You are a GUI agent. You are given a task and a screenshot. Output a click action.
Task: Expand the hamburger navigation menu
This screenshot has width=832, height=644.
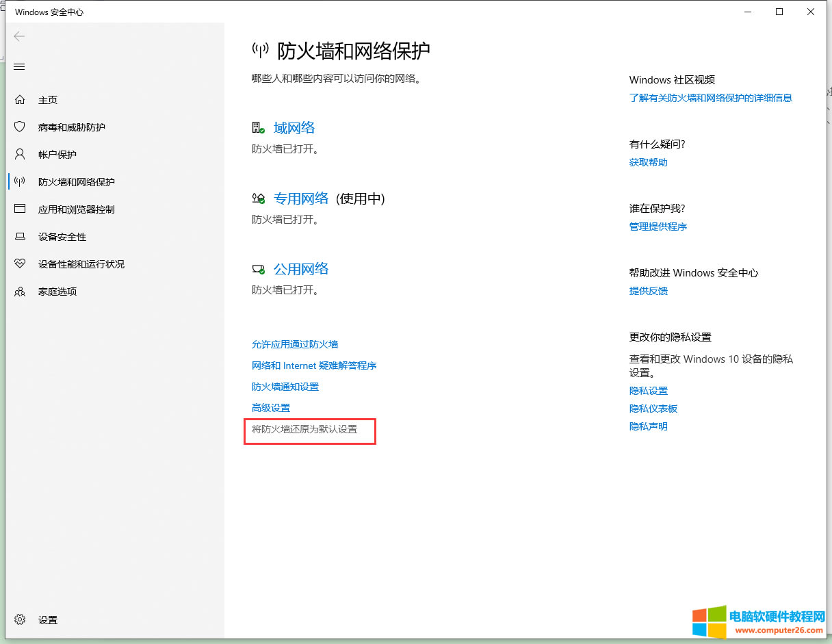(x=19, y=66)
